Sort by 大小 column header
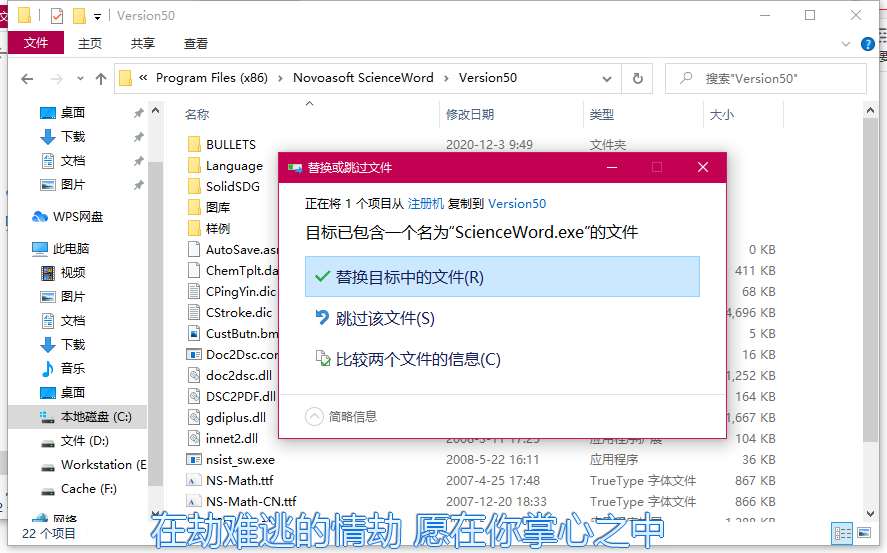The image size is (887, 553). pos(721,114)
